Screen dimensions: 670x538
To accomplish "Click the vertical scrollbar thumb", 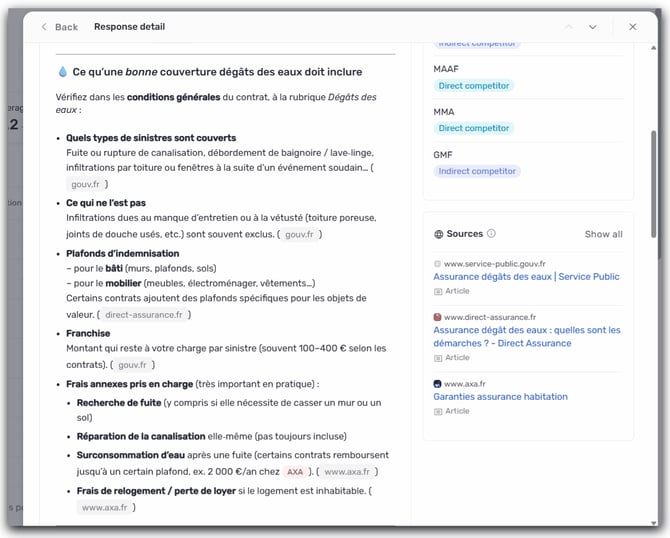I will [653, 184].
